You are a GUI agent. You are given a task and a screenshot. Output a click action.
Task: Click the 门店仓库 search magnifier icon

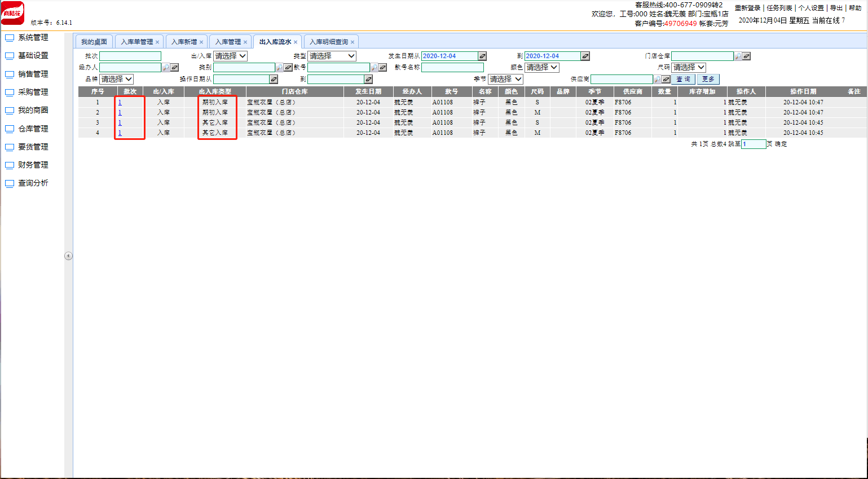pyautogui.click(x=738, y=56)
